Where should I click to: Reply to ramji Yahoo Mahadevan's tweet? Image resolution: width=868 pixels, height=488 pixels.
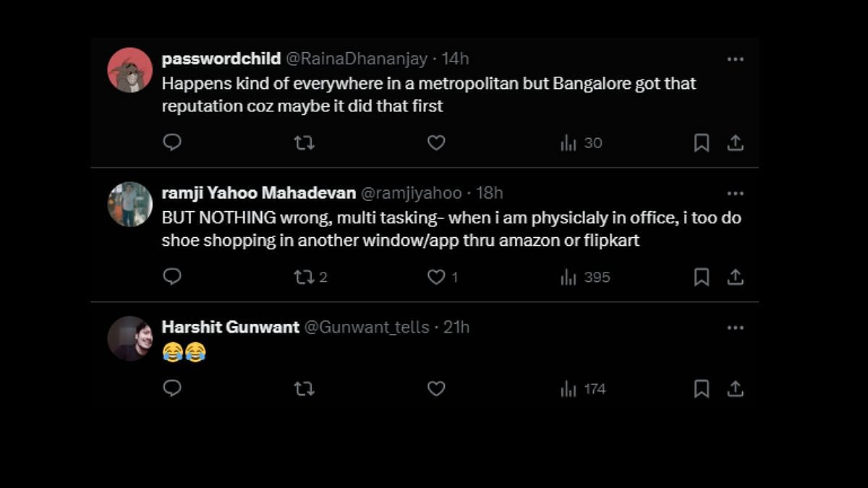point(172,277)
